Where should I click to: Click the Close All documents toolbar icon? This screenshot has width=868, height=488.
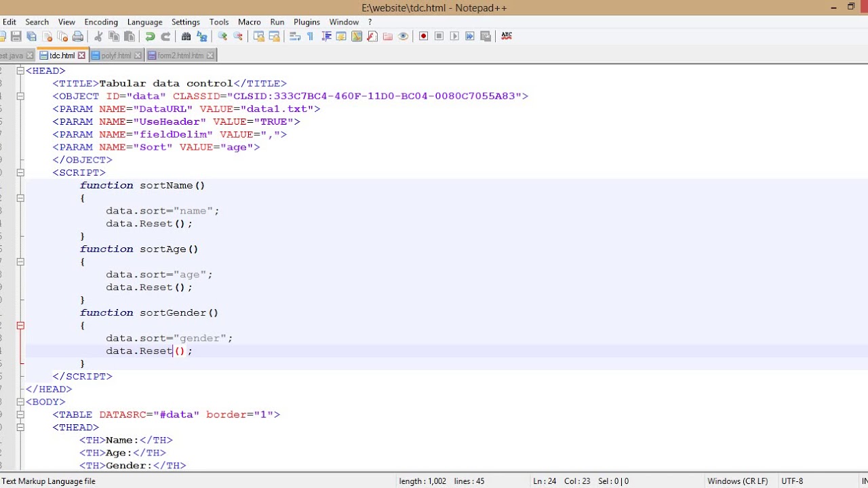pos(62,36)
